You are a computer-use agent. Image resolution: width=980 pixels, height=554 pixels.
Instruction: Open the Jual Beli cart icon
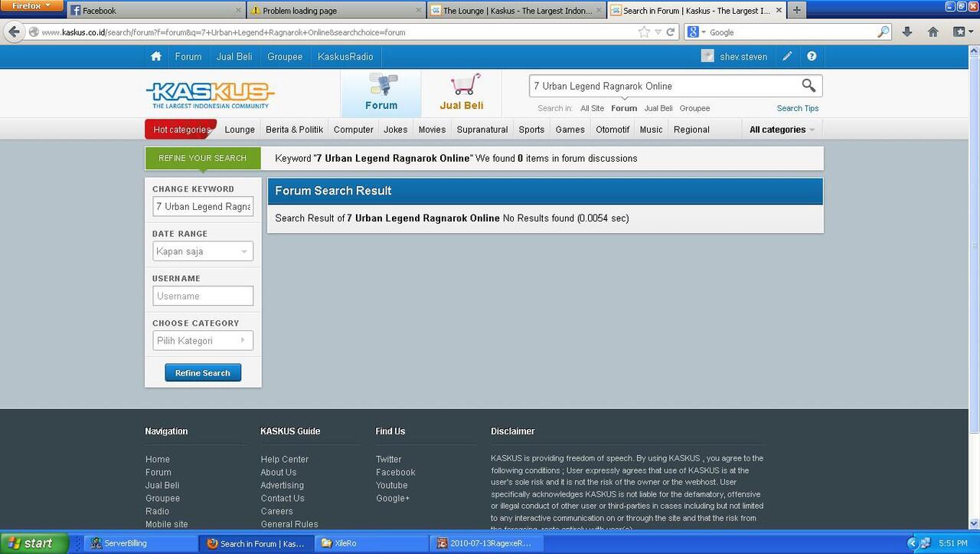click(464, 84)
